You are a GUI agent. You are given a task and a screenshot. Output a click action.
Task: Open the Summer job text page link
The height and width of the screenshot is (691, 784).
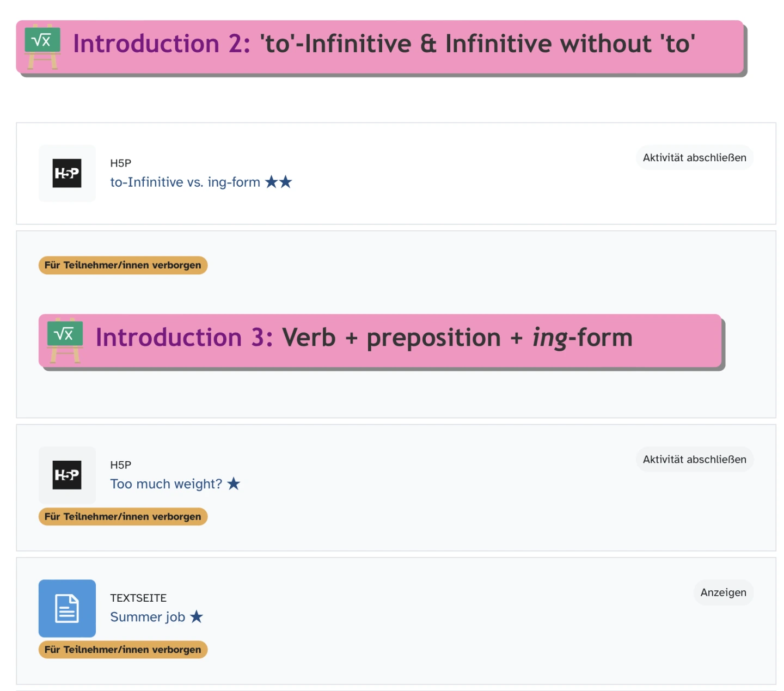[148, 617]
